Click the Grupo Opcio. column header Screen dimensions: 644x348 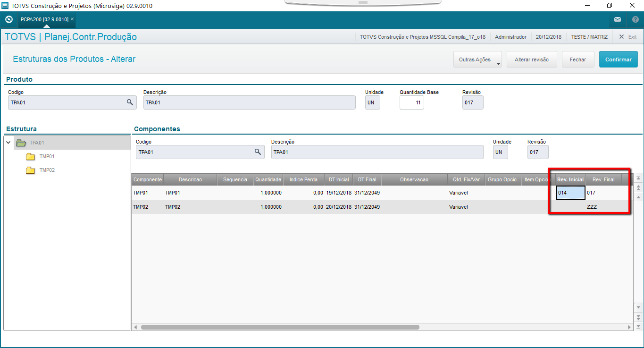click(503, 179)
